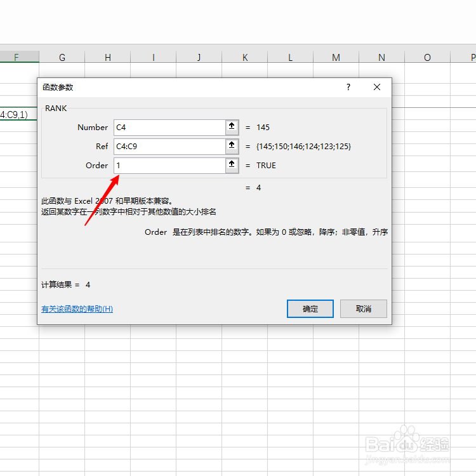Focus the Number input field containing C4
This screenshot has height=476, width=476.
tap(169, 127)
